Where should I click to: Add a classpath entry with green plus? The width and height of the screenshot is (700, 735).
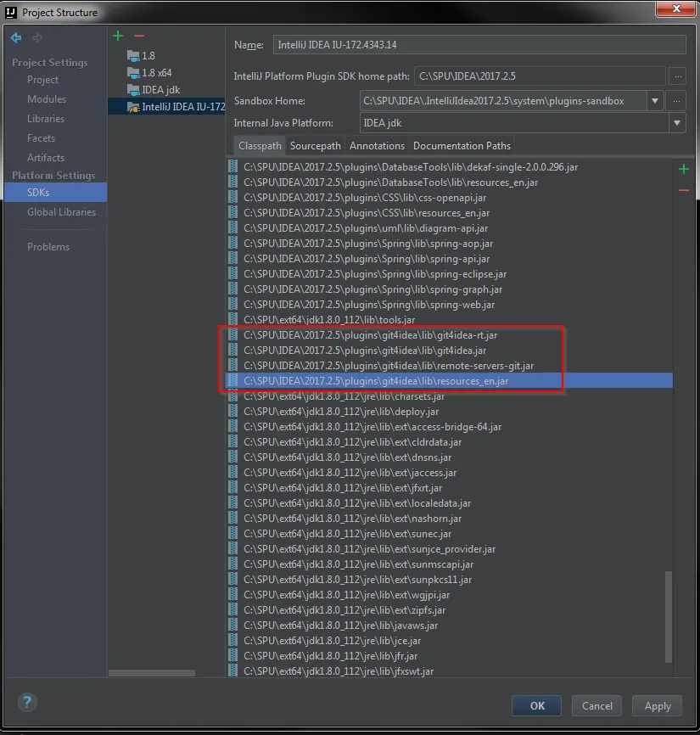684,169
